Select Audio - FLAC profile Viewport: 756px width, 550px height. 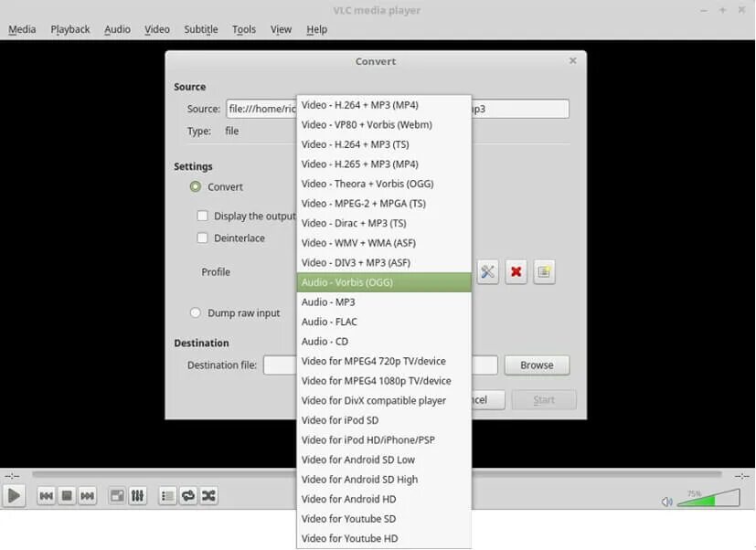click(x=384, y=322)
